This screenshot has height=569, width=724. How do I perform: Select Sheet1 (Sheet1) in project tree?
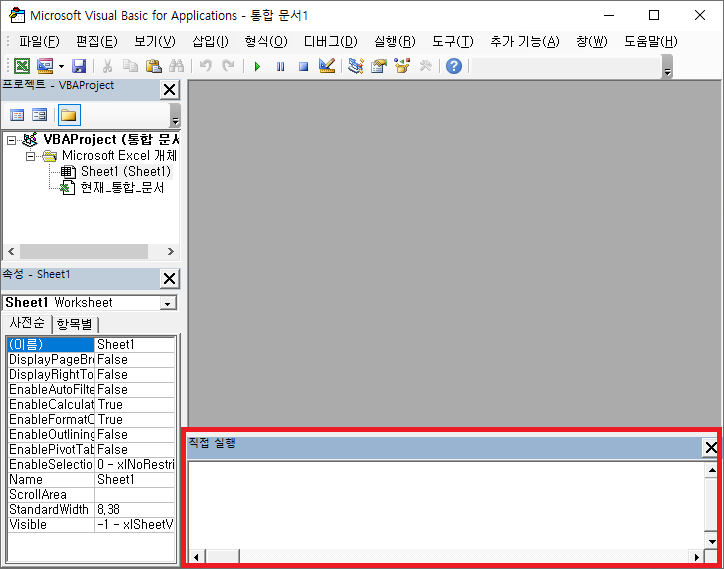click(x=126, y=172)
